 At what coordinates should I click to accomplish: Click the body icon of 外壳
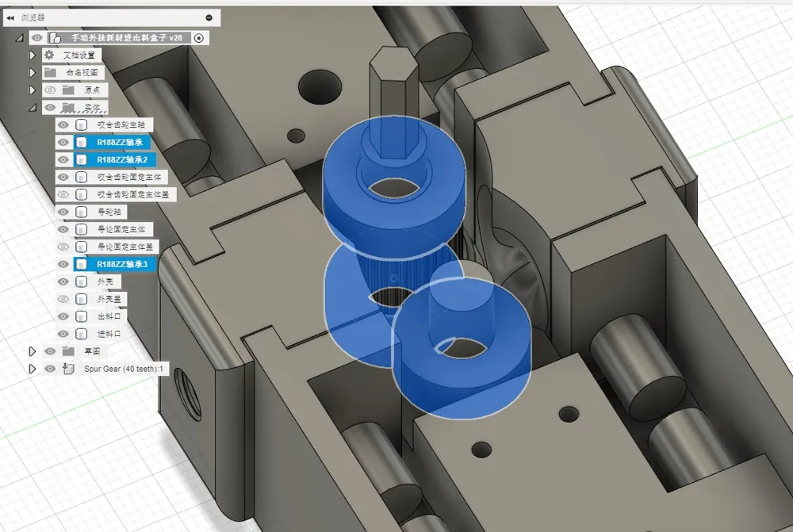(x=81, y=281)
